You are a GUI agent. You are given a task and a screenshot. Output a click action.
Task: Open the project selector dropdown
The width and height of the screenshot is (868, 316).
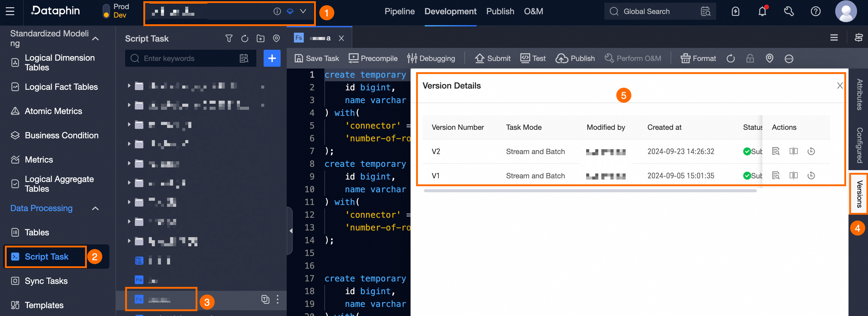[303, 12]
